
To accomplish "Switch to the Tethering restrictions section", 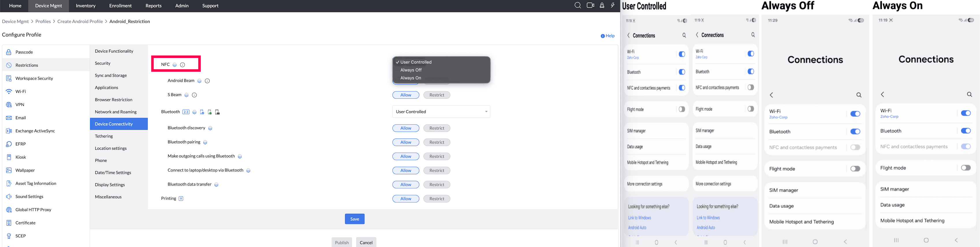I will pyautogui.click(x=104, y=136).
